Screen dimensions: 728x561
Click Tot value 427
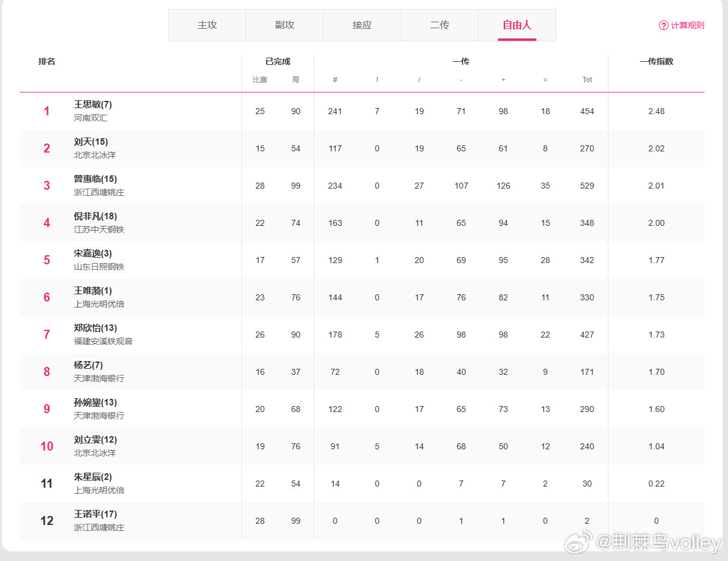(587, 335)
